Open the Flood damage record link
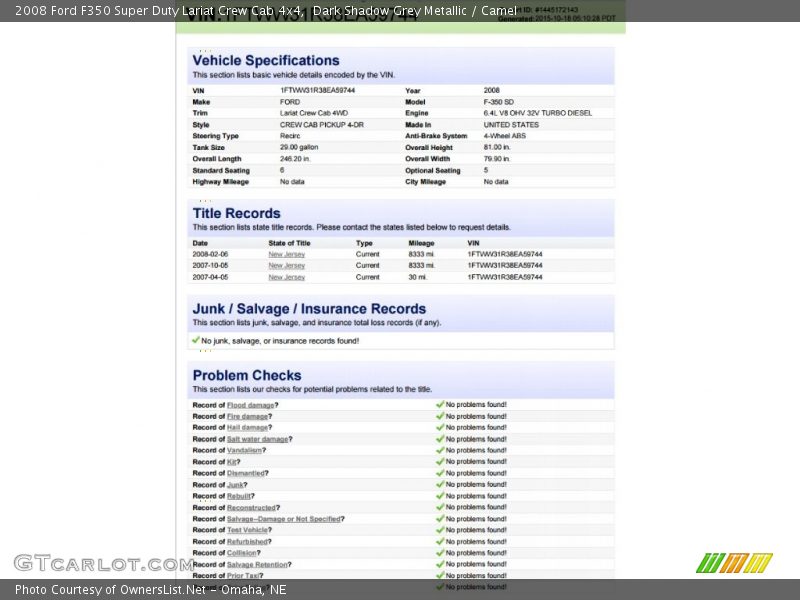 point(250,405)
